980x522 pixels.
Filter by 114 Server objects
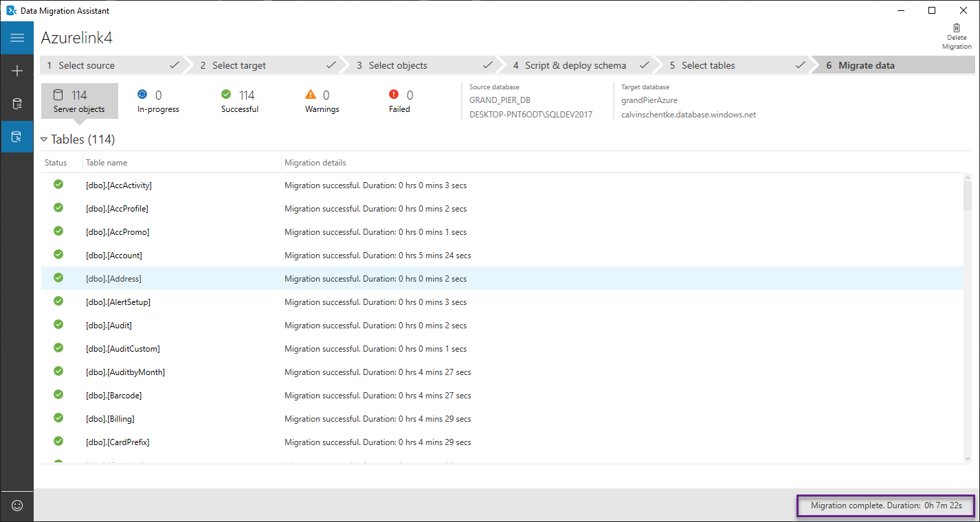click(x=79, y=101)
